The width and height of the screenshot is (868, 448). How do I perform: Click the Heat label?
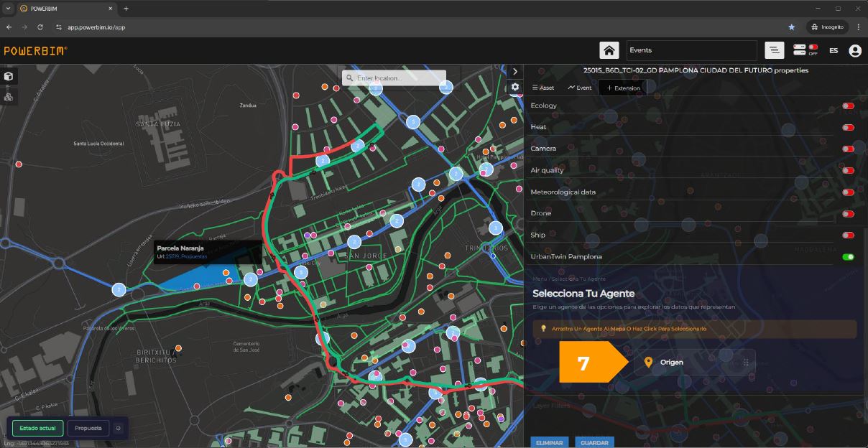(538, 127)
